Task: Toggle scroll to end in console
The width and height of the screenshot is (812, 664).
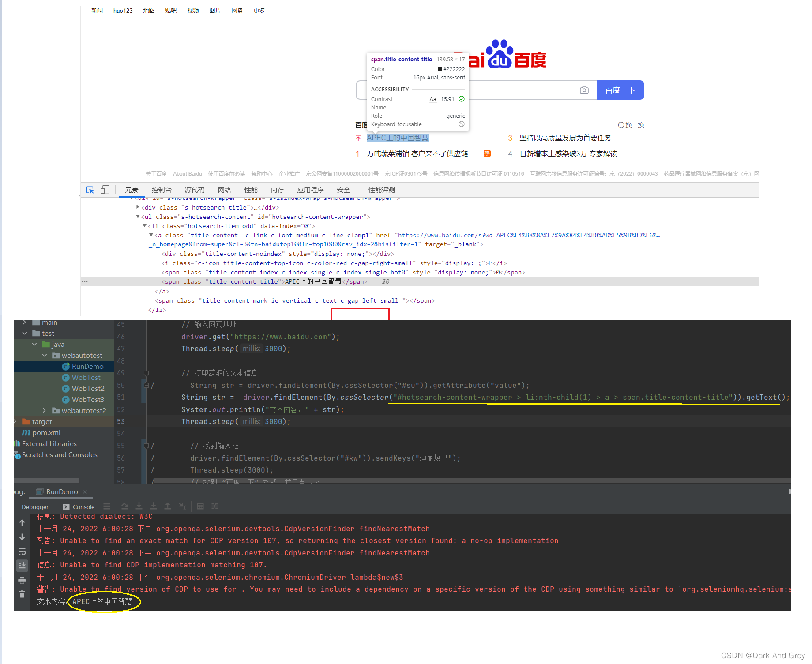Action: [22, 565]
